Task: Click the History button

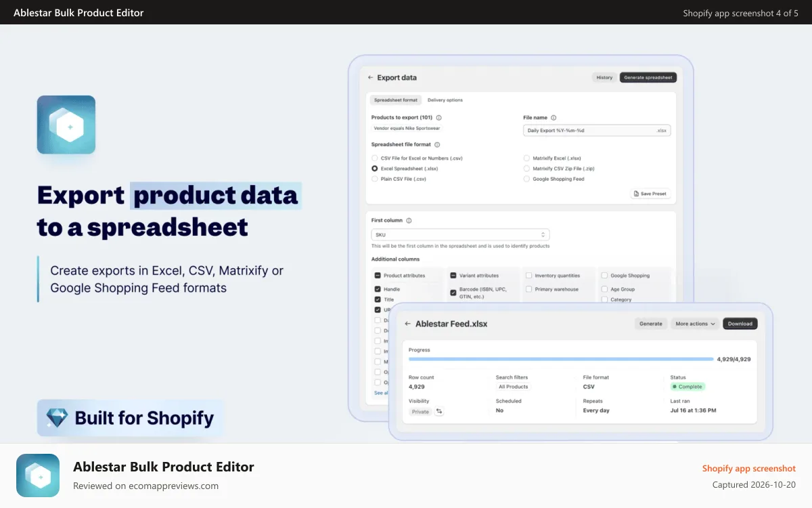Action: (x=604, y=78)
